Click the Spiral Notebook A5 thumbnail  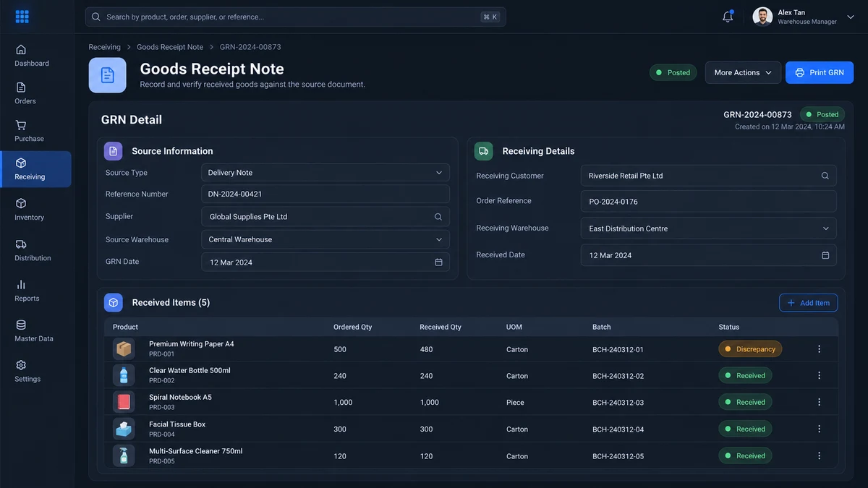coord(124,402)
